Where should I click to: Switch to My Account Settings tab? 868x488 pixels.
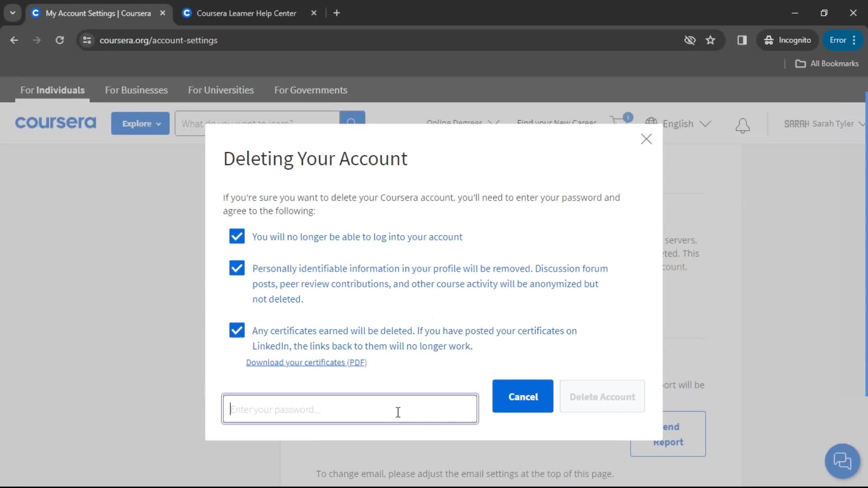pos(98,14)
